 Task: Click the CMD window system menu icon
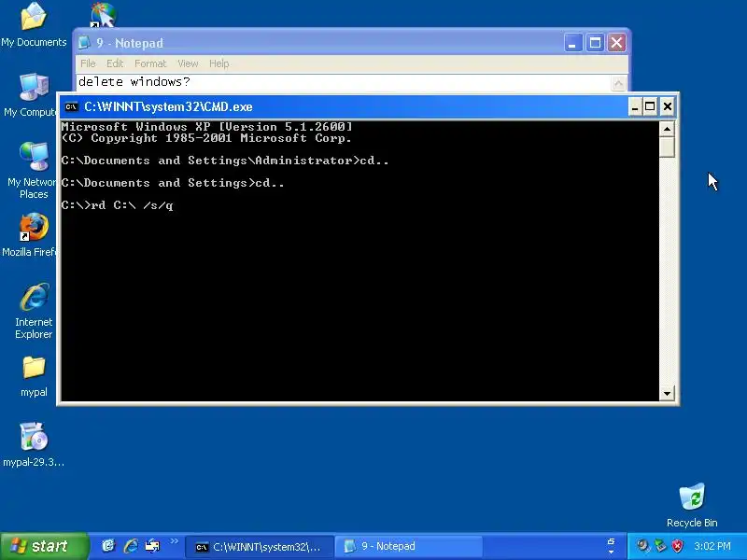coord(72,106)
